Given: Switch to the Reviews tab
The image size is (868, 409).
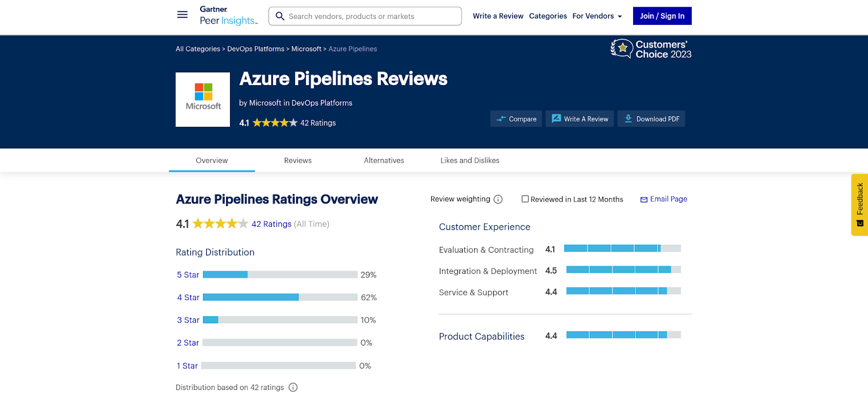Looking at the screenshot, I should [x=298, y=161].
